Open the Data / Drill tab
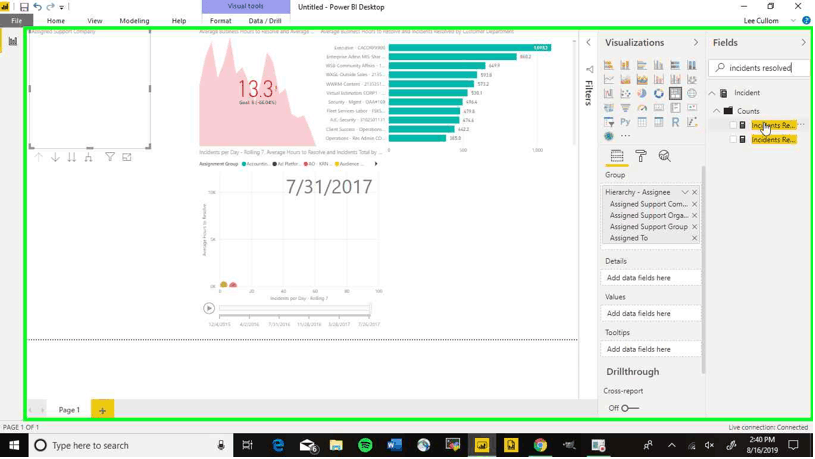 (x=265, y=21)
